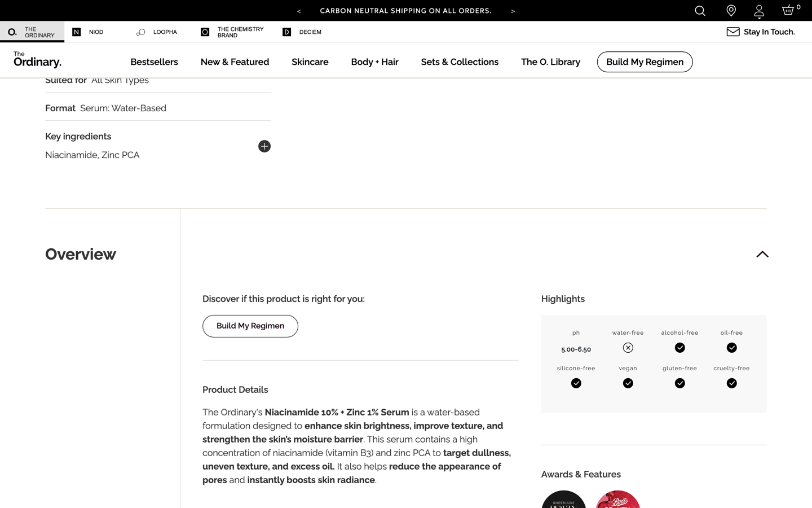Image resolution: width=812 pixels, height=508 pixels.
Task: Click the pH value 5.00-6.50
Action: [x=576, y=349]
